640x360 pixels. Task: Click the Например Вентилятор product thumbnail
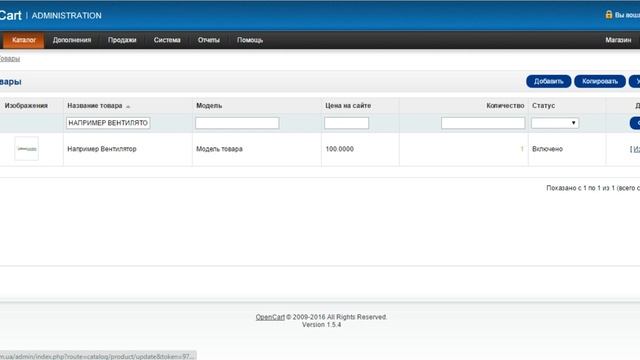(27, 149)
